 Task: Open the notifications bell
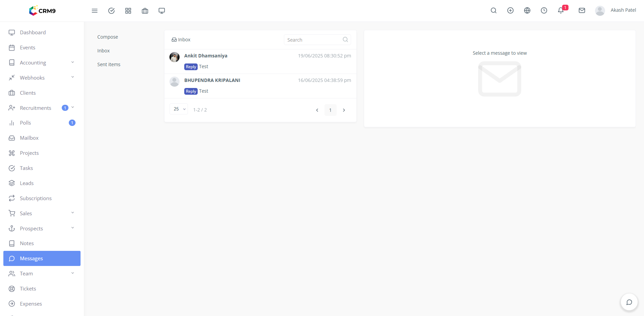point(561,10)
